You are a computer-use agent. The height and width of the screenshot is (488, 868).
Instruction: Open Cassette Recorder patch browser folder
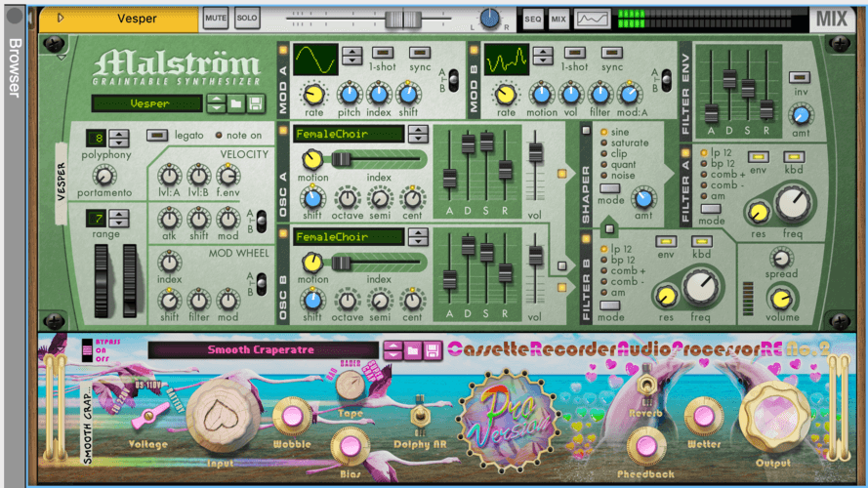tap(412, 350)
